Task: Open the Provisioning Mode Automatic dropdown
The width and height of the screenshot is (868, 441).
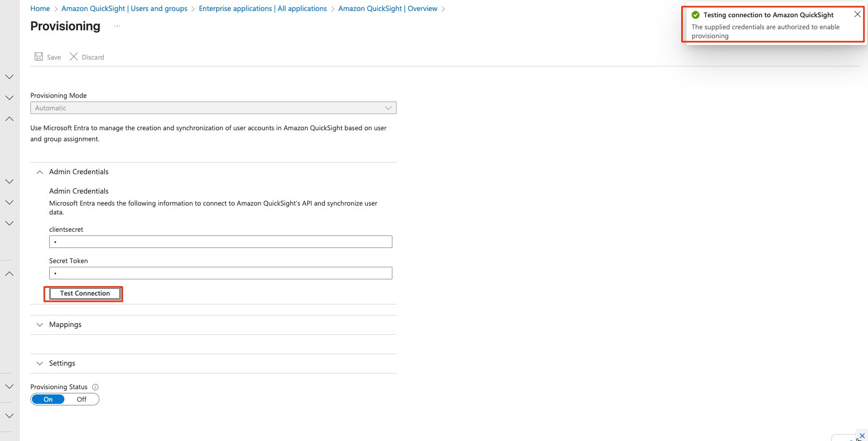Action: (x=213, y=108)
